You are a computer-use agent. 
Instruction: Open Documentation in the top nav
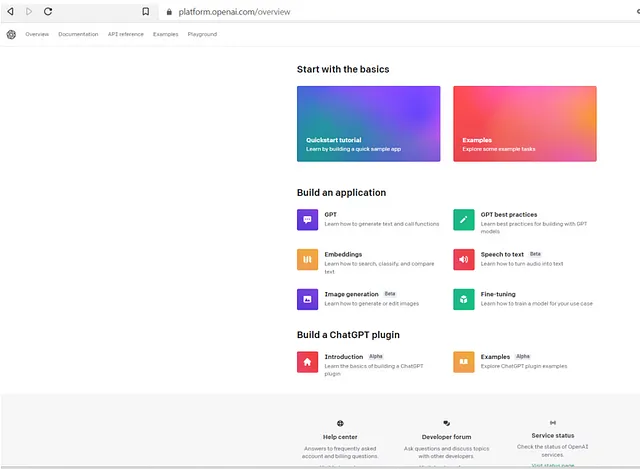click(78, 34)
